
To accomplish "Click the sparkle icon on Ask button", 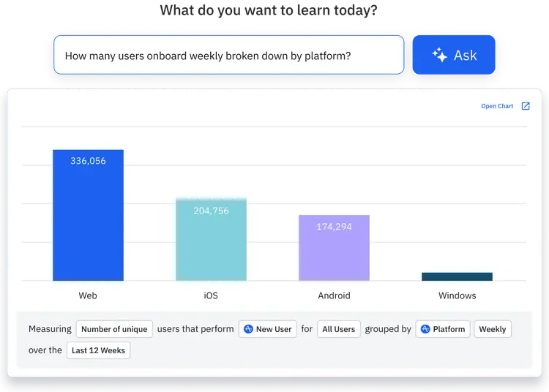I will click(x=439, y=55).
